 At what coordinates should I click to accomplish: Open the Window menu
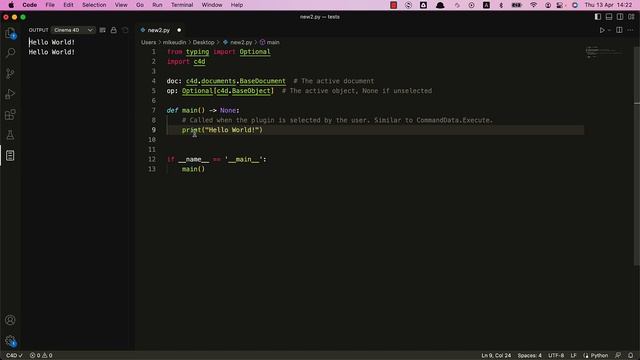[x=212, y=5]
